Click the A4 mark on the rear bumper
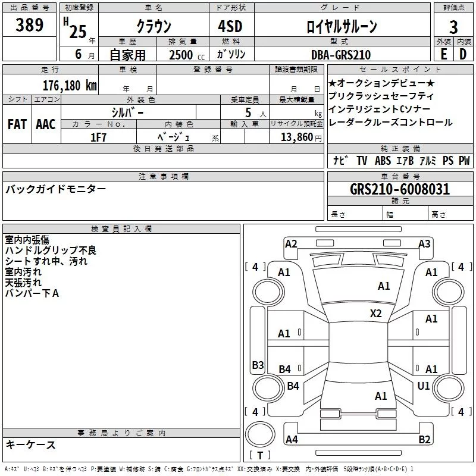 click(x=292, y=440)
